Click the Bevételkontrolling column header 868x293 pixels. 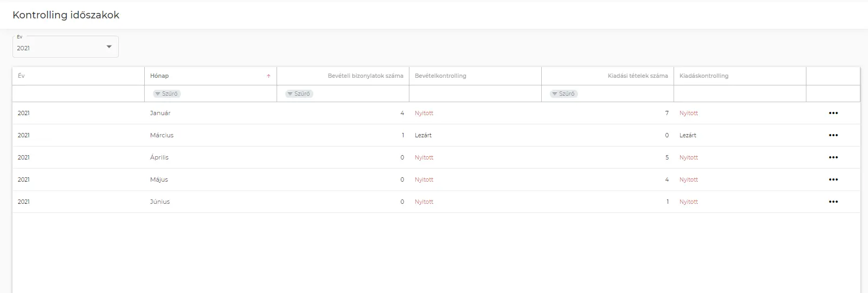(x=440, y=76)
